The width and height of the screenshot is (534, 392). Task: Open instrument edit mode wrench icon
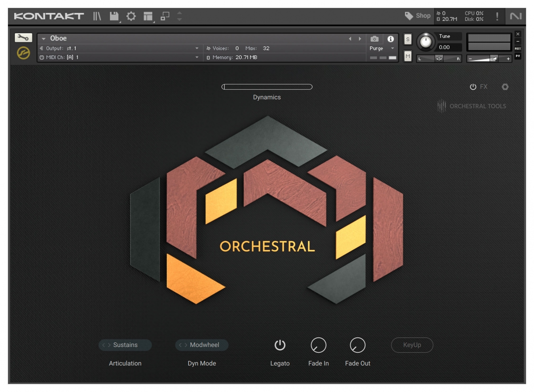tap(24, 38)
